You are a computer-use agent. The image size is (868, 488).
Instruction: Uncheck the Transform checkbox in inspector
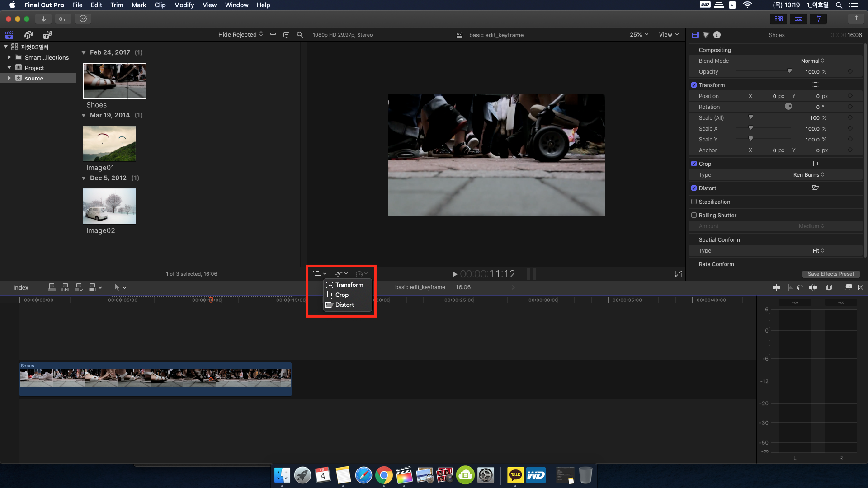(694, 85)
